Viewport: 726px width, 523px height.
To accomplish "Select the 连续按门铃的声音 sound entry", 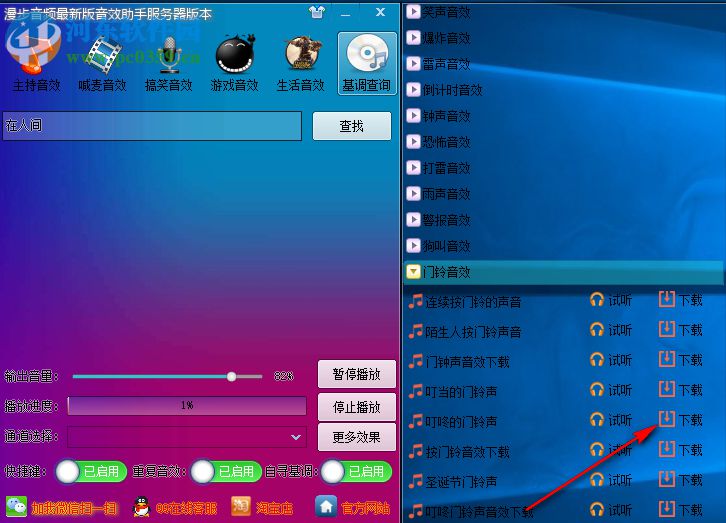I will 465,302.
